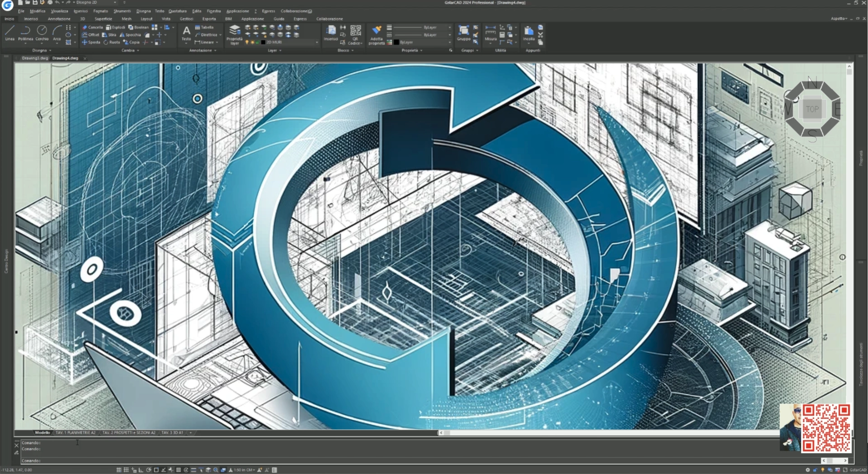The height and width of the screenshot is (474, 868).
Task: Select the Ruota rotate tool
Action: tap(112, 43)
